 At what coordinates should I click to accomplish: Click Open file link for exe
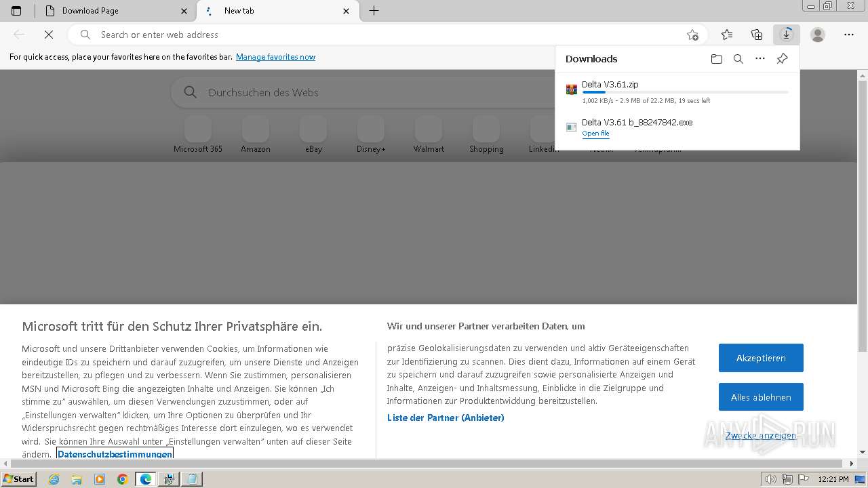(595, 134)
